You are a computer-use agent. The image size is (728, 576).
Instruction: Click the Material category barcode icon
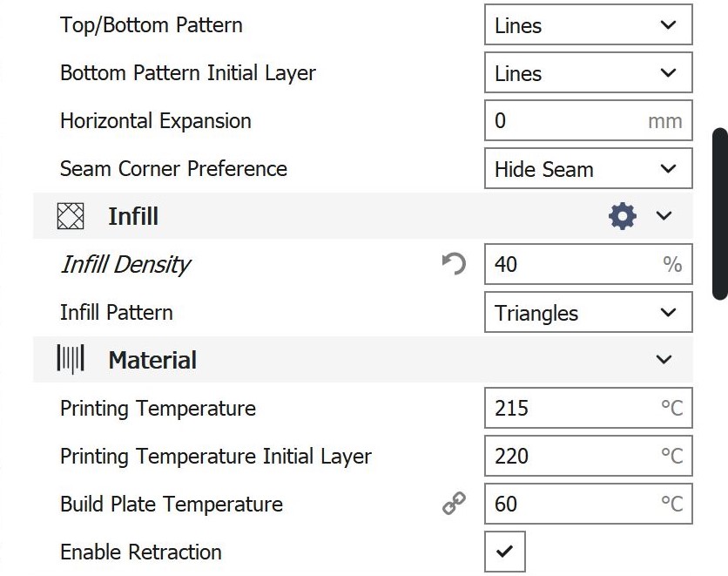click(71, 360)
